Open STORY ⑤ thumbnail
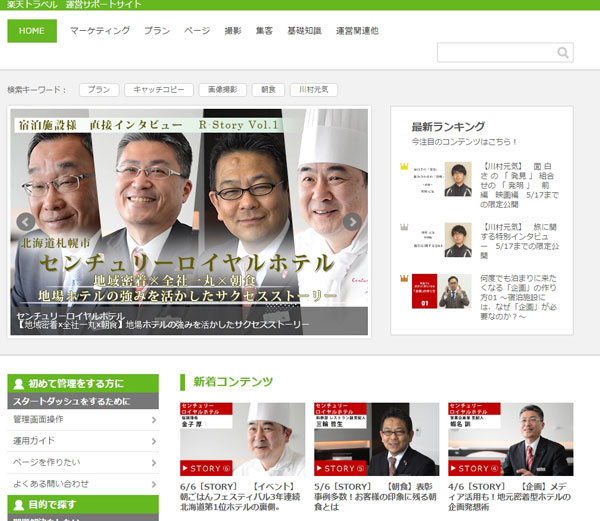 pyautogui.click(x=377, y=439)
